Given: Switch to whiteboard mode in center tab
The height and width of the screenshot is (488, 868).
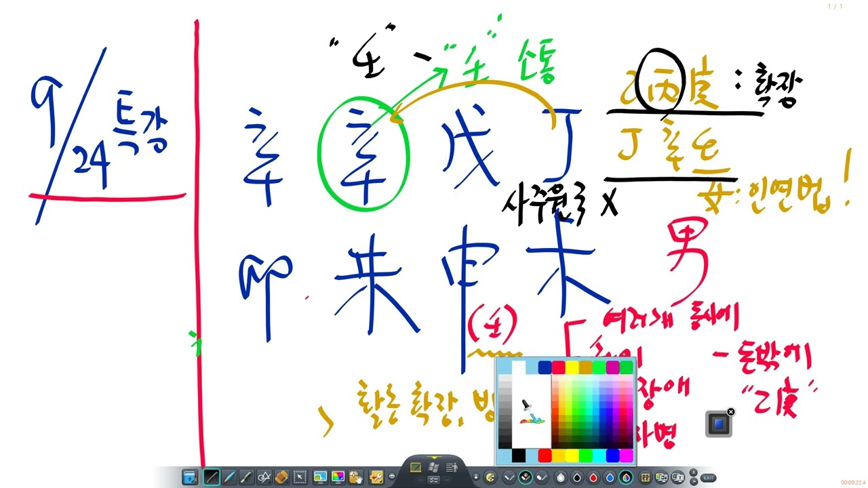Looking at the screenshot, I should click(x=416, y=468).
